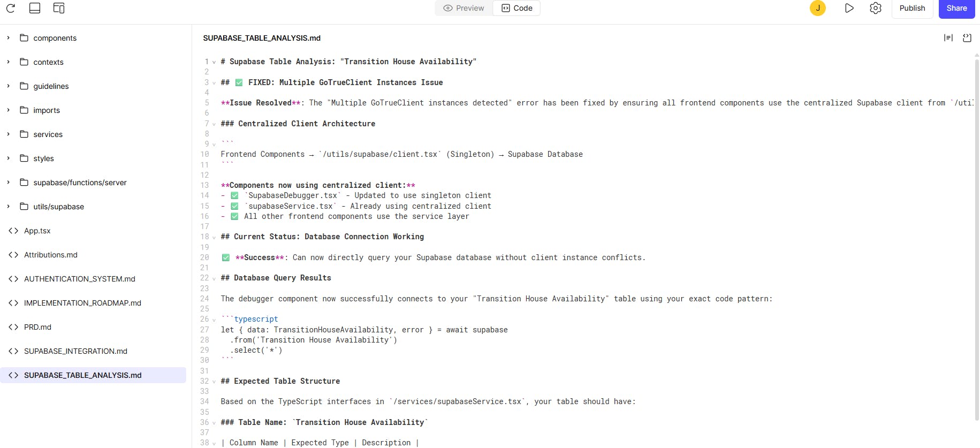The height and width of the screenshot is (448, 980).
Task: Click the Publish button
Action: [x=912, y=8]
